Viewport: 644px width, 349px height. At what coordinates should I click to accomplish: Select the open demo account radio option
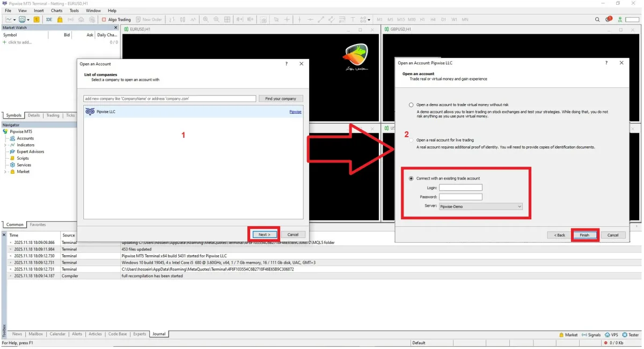tap(411, 105)
